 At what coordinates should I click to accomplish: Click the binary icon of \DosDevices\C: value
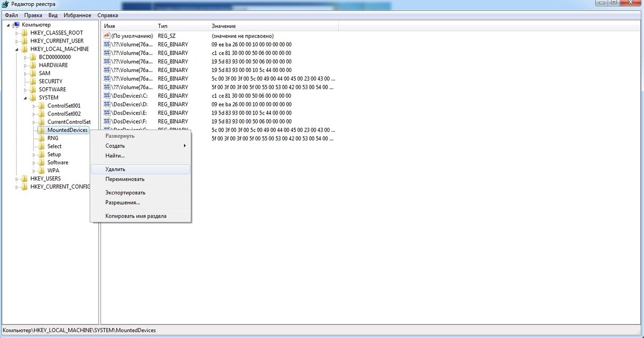click(107, 96)
